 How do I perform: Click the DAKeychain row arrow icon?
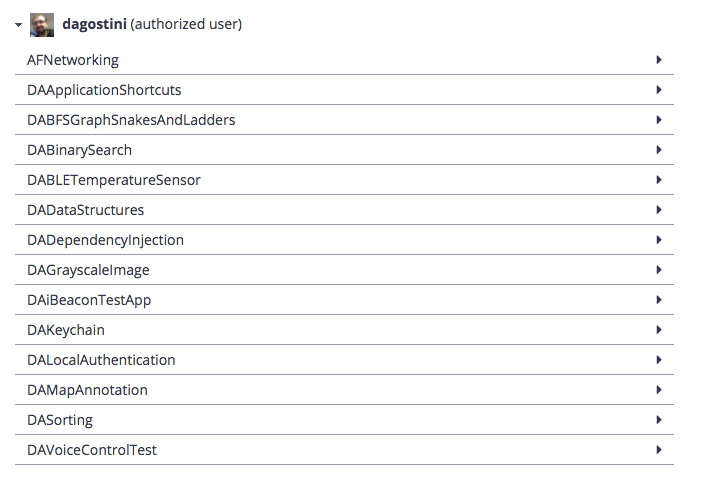(x=659, y=330)
